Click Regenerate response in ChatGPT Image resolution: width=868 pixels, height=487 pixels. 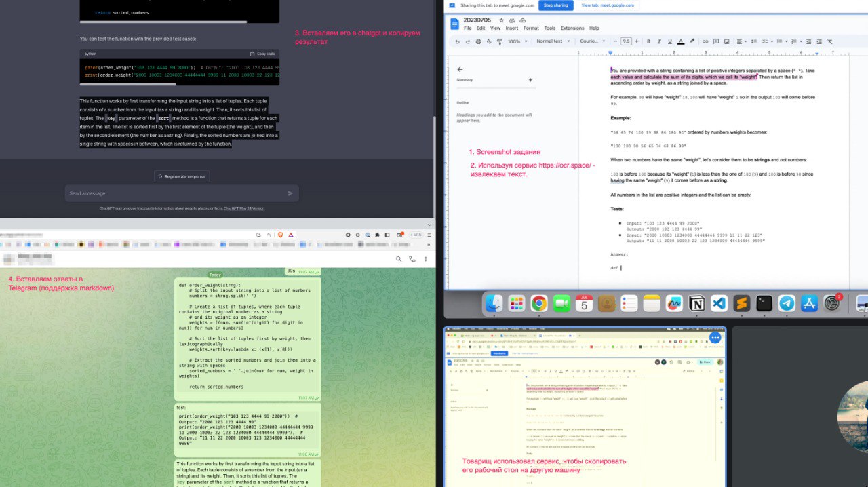coord(181,176)
